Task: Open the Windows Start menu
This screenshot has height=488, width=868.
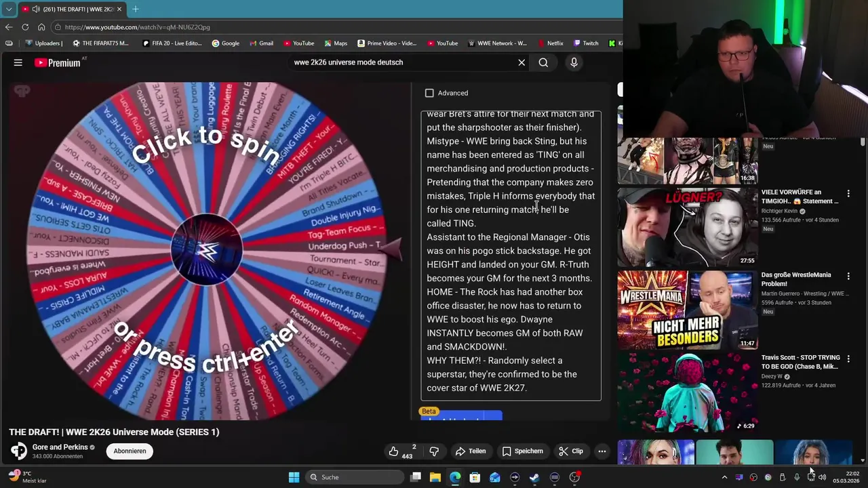Action: [294, 477]
